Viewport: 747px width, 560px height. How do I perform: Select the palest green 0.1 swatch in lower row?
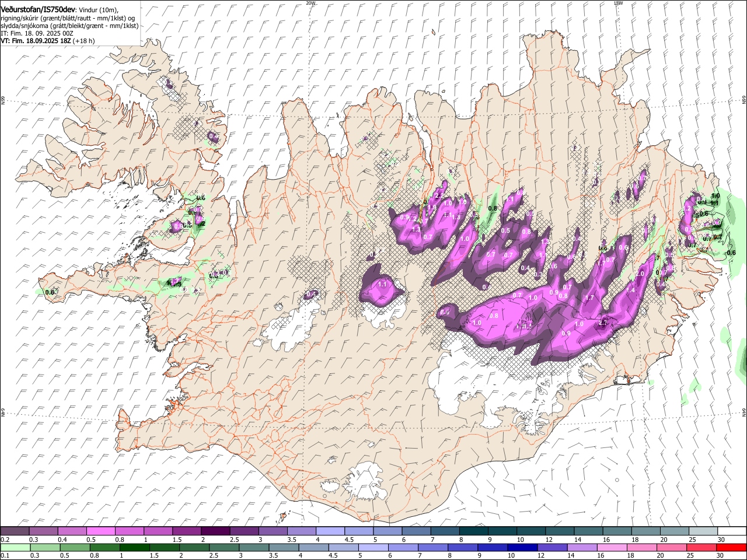click(x=16, y=547)
